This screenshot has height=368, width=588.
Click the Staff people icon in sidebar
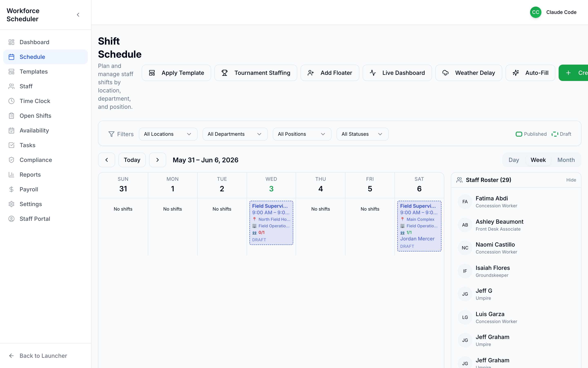coord(11,86)
